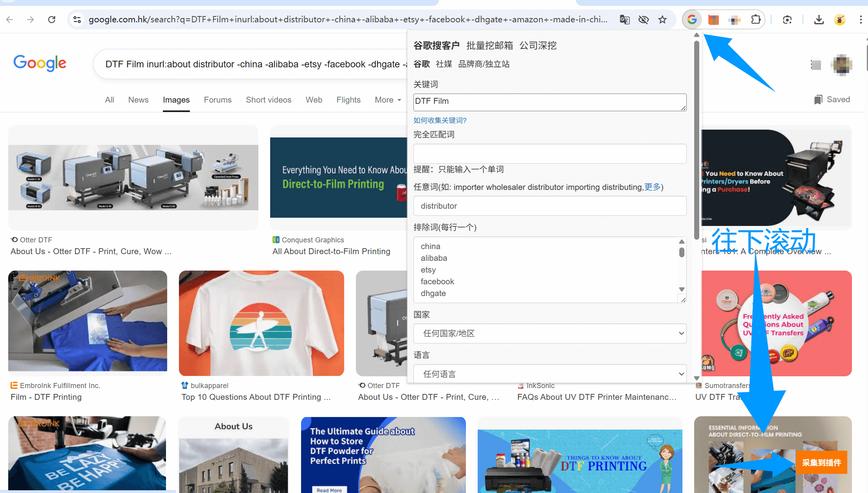This screenshot has width=868, height=493.
Task: Open the Chrome profile avatar
Action: [839, 20]
